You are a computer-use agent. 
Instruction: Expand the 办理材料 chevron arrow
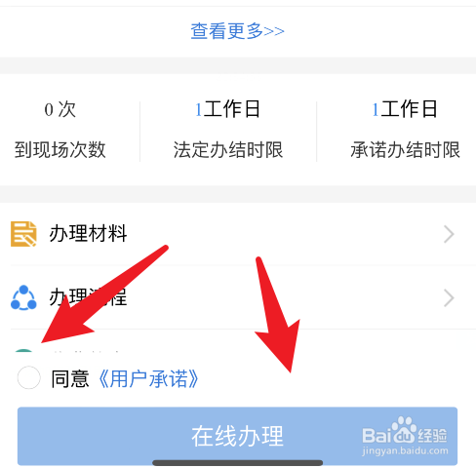tap(449, 235)
